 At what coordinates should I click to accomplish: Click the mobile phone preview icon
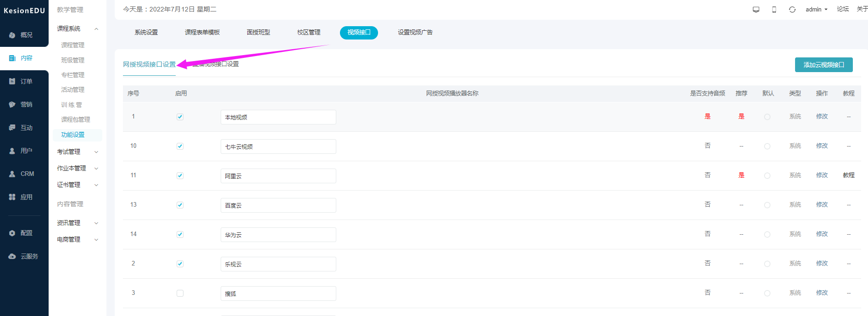(774, 10)
